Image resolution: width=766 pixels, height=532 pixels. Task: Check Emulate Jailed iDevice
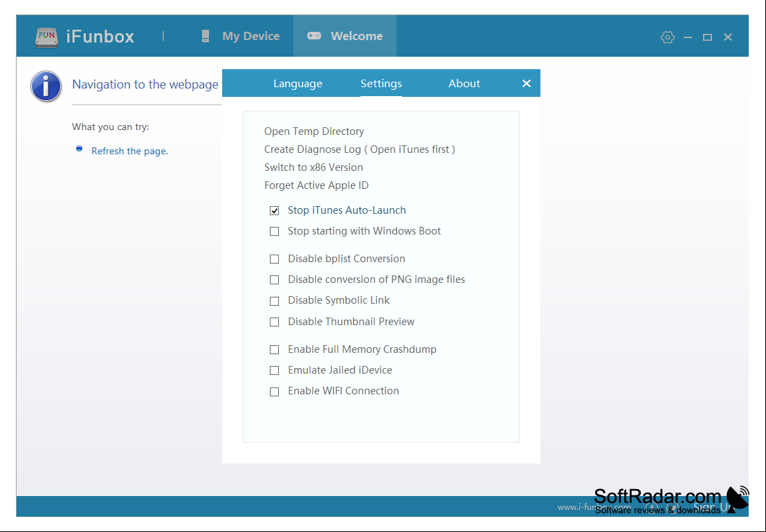pyautogui.click(x=275, y=371)
